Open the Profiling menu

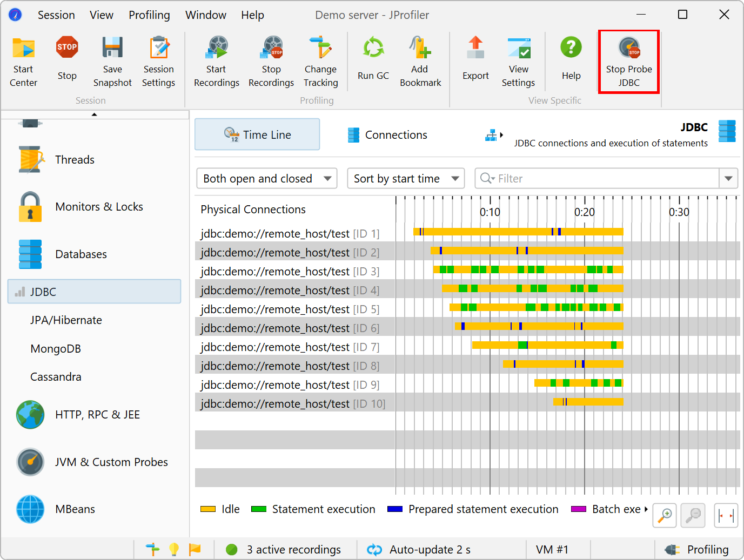click(x=149, y=15)
